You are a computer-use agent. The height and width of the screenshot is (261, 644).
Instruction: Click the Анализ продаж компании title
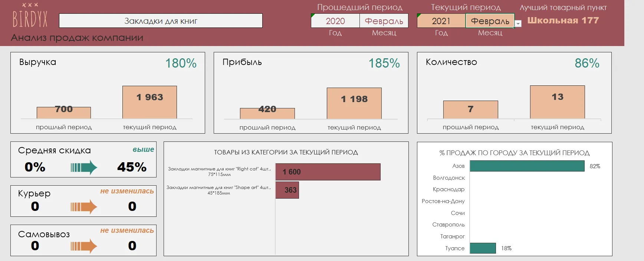tap(77, 38)
